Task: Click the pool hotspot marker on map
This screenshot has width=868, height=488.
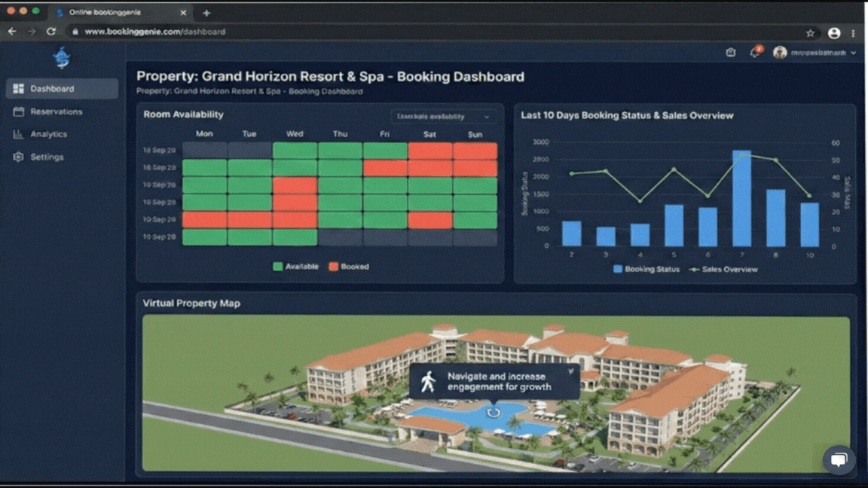Action: tap(494, 412)
